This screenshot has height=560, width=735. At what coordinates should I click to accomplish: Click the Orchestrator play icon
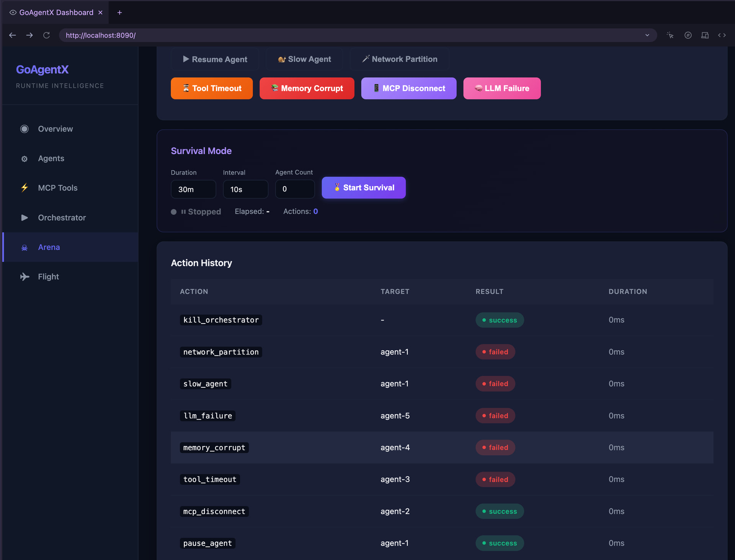click(24, 218)
